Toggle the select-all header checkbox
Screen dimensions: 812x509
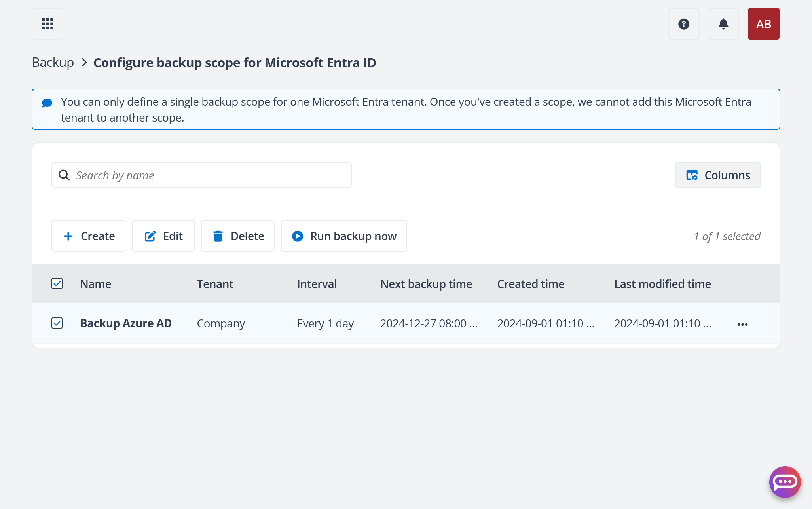point(57,283)
